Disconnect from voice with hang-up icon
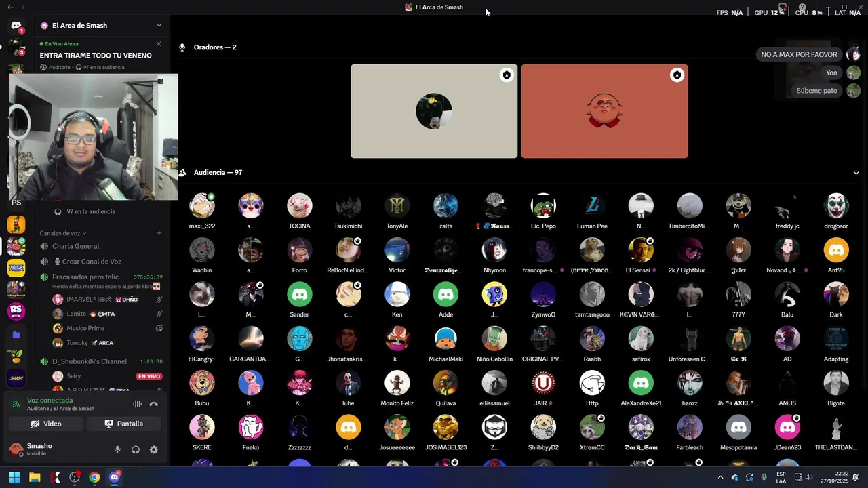The image size is (868, 488). tap(154, 404)
